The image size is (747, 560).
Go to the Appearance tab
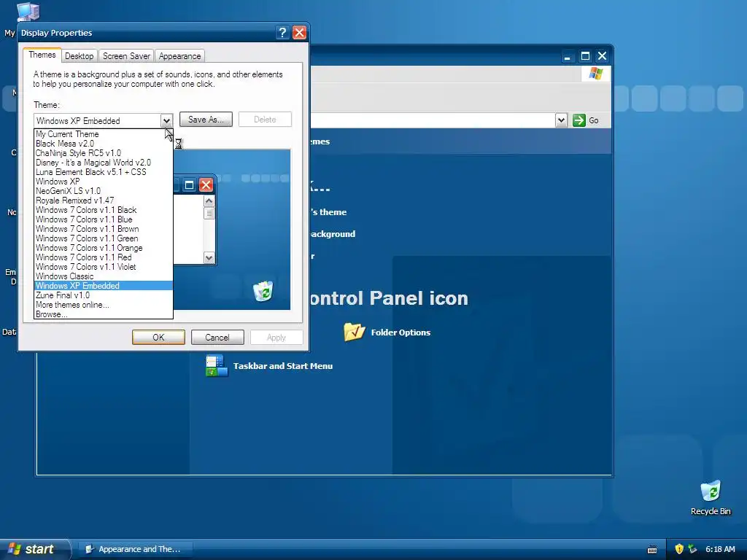tap(179, 56)
